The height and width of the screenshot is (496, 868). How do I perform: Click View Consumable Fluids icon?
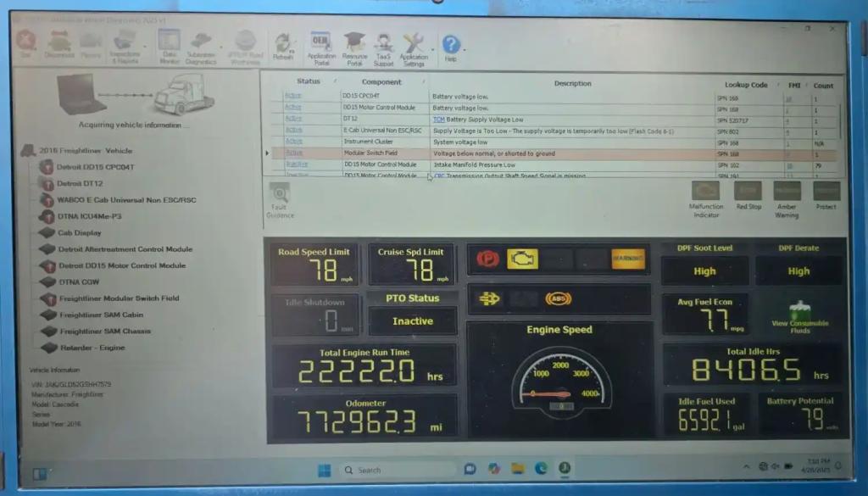tap(799, 315)
